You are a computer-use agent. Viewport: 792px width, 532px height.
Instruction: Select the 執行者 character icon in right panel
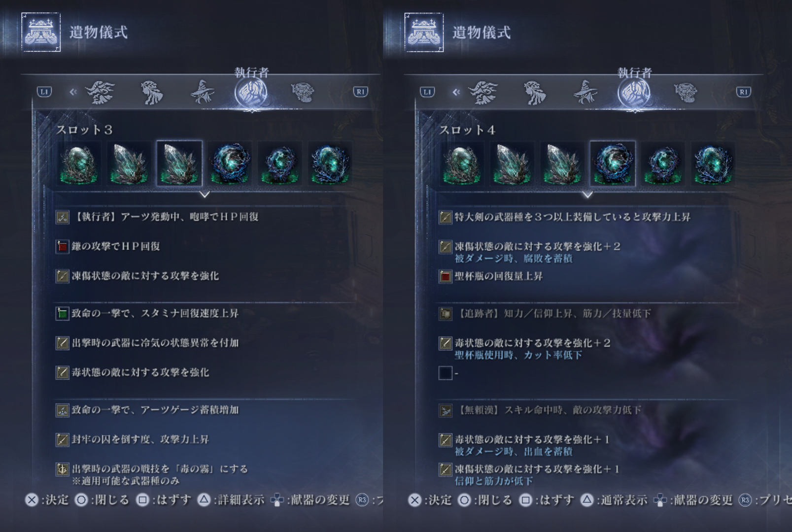tap(634, 92)
